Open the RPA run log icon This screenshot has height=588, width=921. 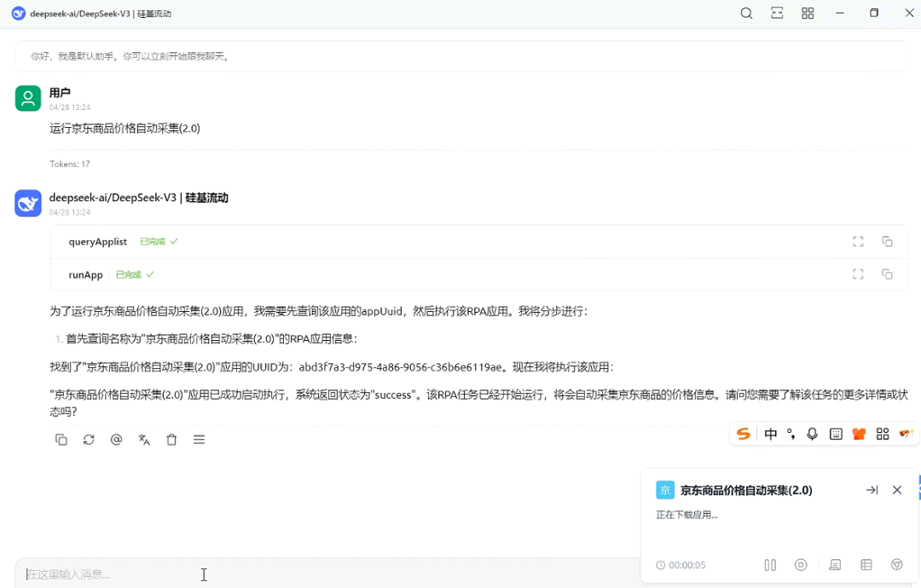[835, 564]
